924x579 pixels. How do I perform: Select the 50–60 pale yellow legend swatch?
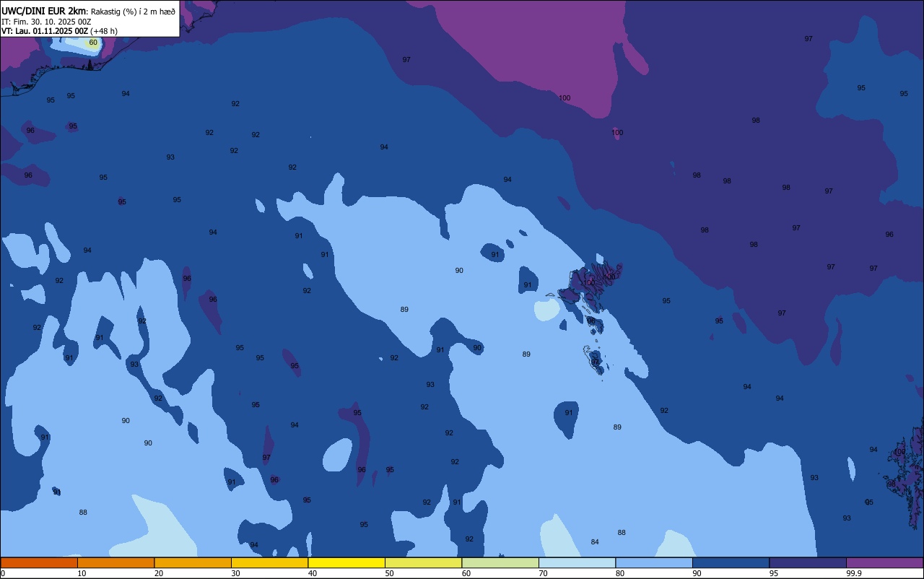click(x=423, y=562)
